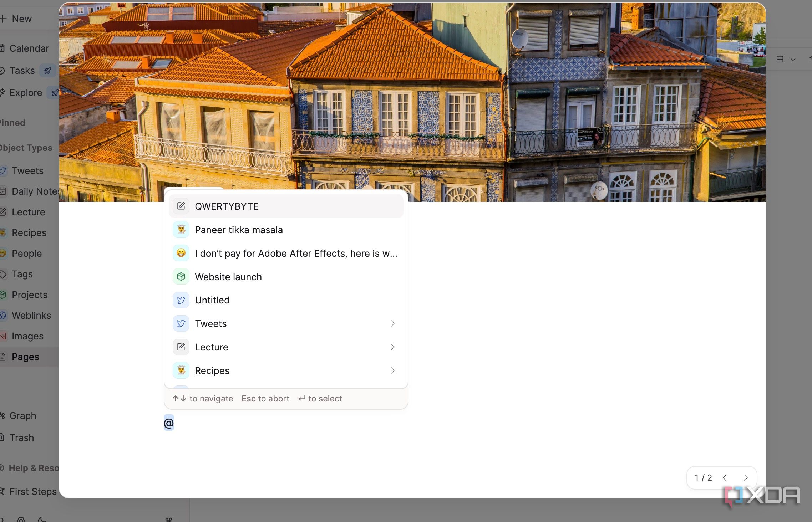Viewport: 812px width, 522px height.
Task: Click the smiley icon beside Adobe entry
Action: click(181, 253)
